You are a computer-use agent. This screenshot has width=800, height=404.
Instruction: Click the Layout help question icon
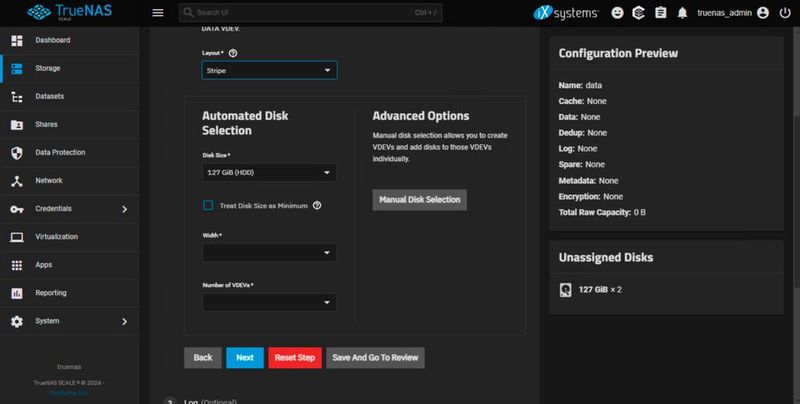(x=233, y=52)
